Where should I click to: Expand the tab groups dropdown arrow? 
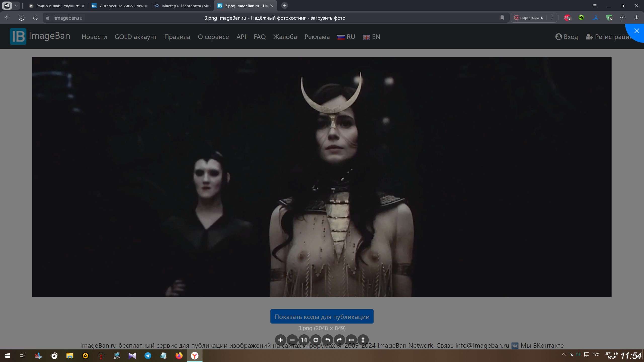coord(16,6)
